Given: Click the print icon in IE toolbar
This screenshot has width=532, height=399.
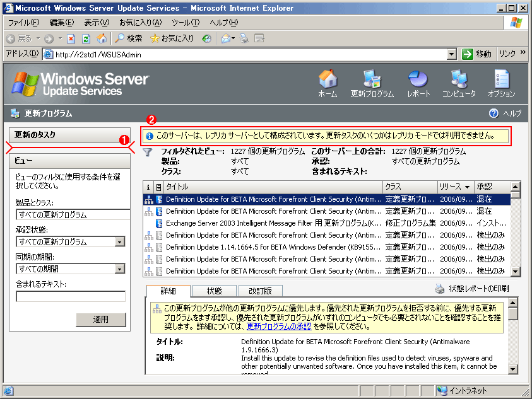Looking at the screenshot, I should 244,38.
